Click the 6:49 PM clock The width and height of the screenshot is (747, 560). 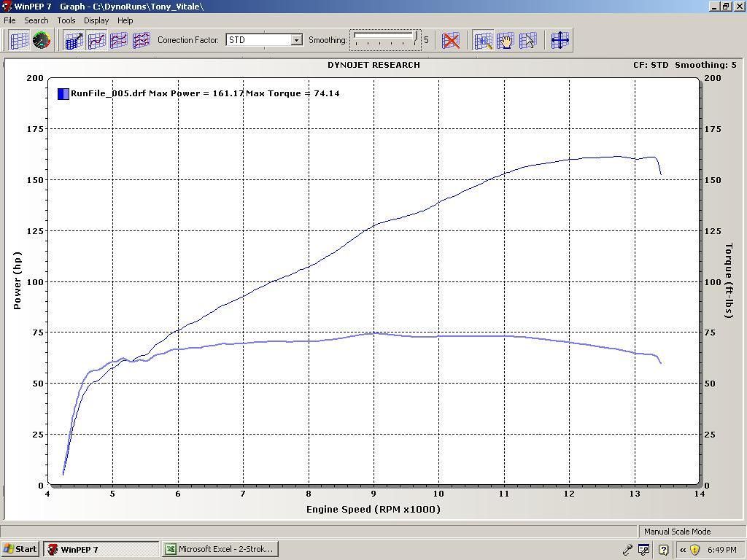(721, 550)
